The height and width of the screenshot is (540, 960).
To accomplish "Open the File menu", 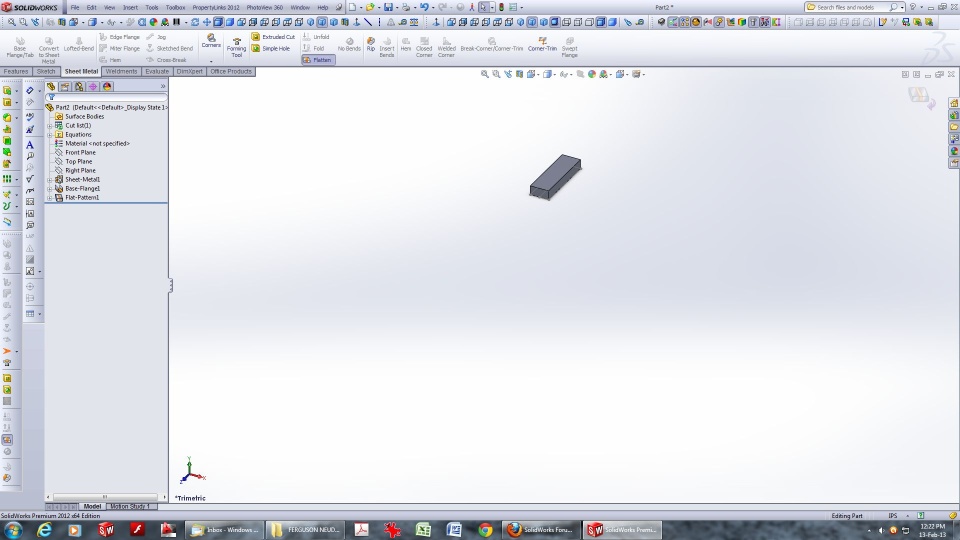I will coord(75,7).
